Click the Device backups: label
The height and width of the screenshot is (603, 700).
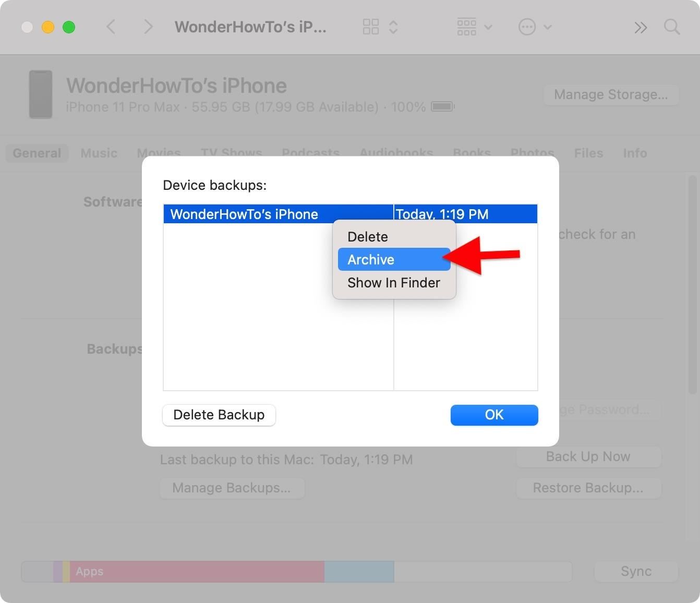[215, 185]
